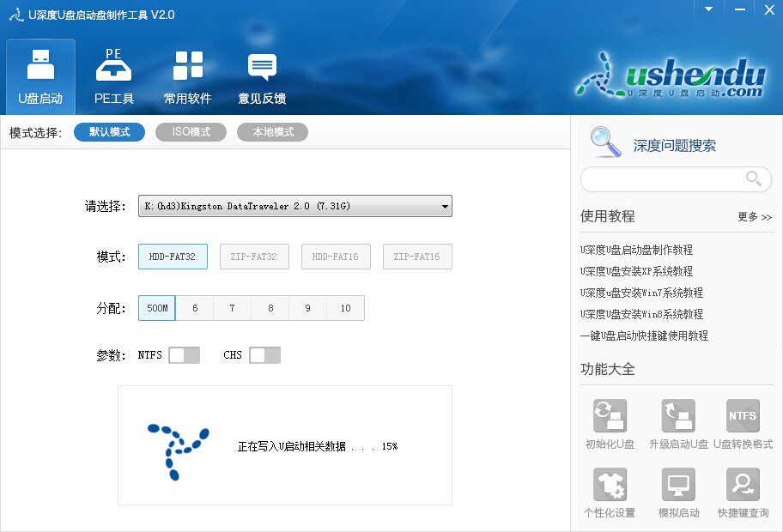The width and height of the screenshot is (783, 532).
Task: Switch to the PE工具 tab
Action: pyautogui.click(x=113, y=76)
